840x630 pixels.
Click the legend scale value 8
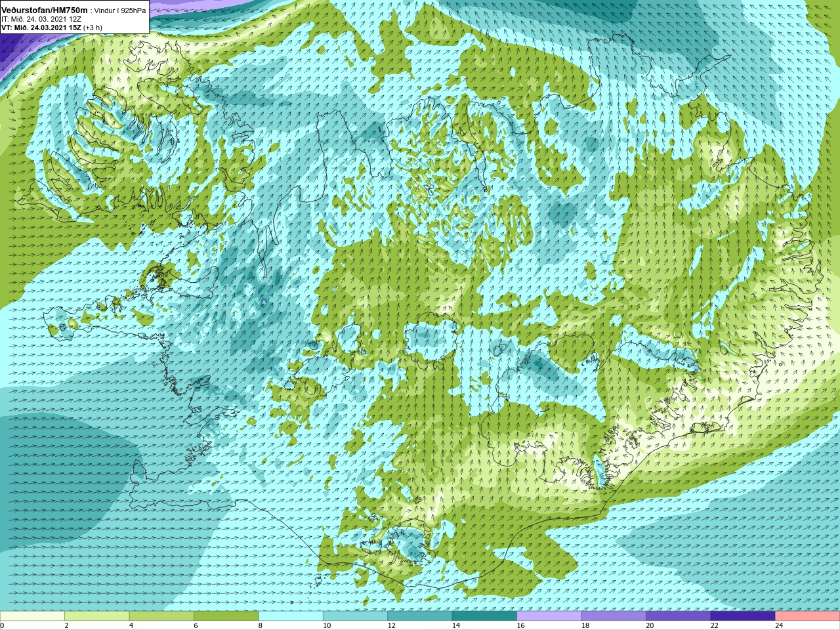click(261, 625)
